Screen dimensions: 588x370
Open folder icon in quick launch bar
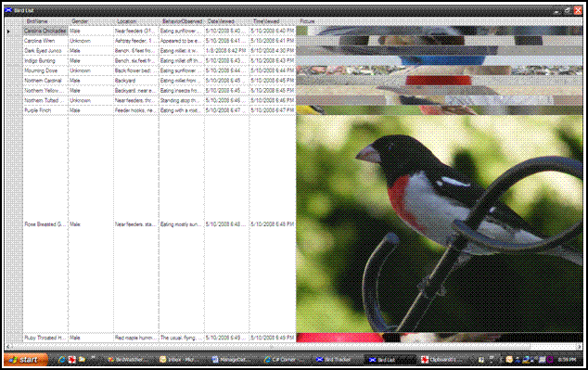(x=82, y=360)
